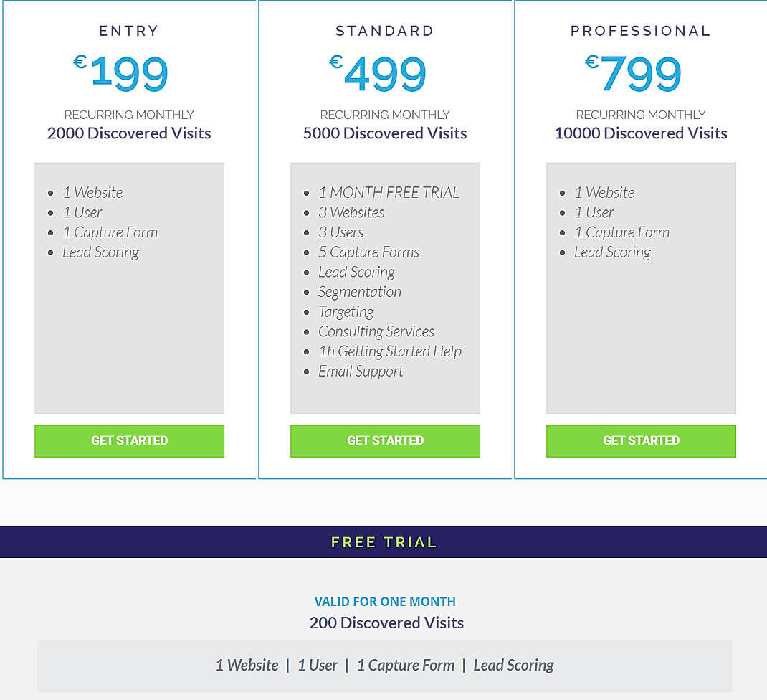
Task: Select 1 Capture Form in the trial feature bar
Action: coord(406,665)
